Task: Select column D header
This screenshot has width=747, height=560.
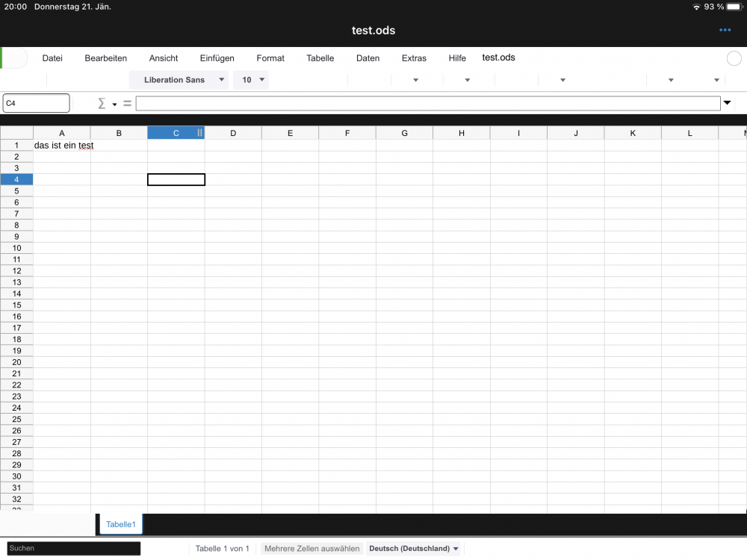Action: click(x=233, y=134)
